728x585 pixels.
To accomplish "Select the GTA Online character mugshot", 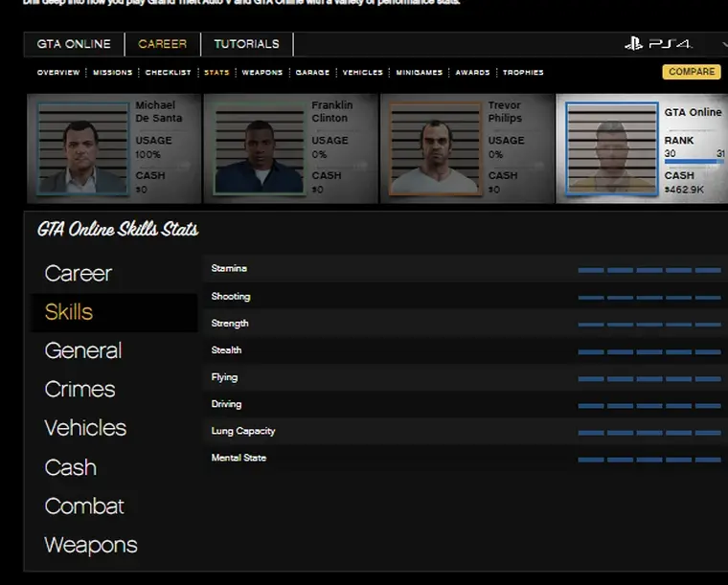I will (611, 149).
